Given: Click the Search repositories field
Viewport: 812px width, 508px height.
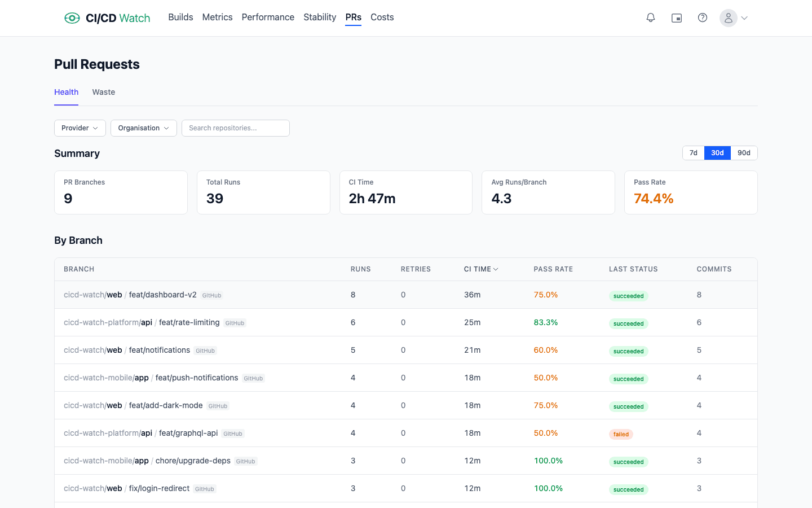Looking at the screenshot, I should [x=235, y=128].
